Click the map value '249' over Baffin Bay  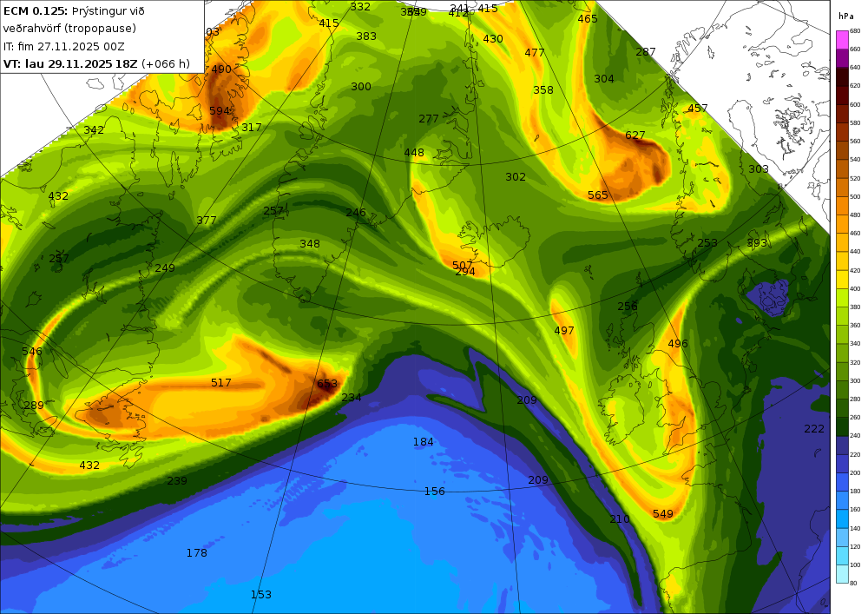coord(165,268)
